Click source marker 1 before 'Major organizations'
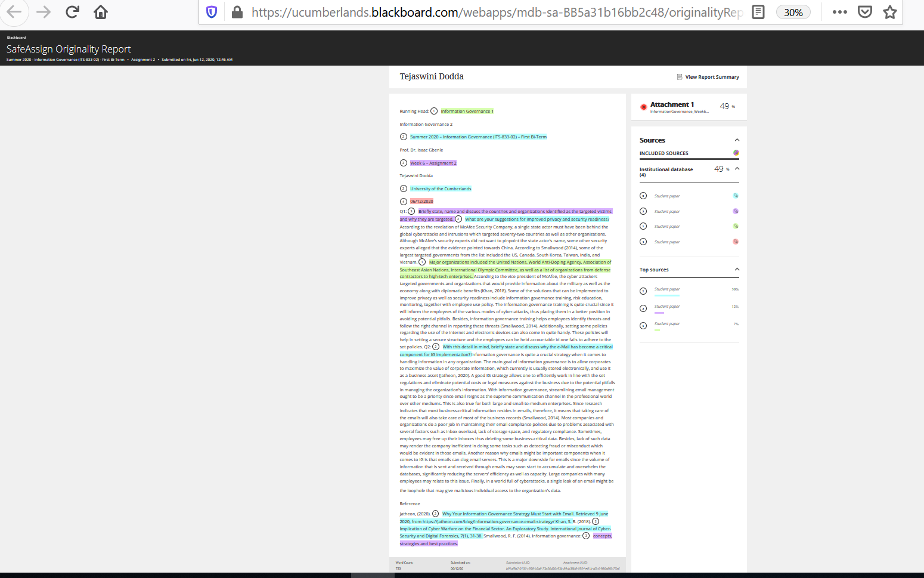924x578 pixels. [422, 262]
